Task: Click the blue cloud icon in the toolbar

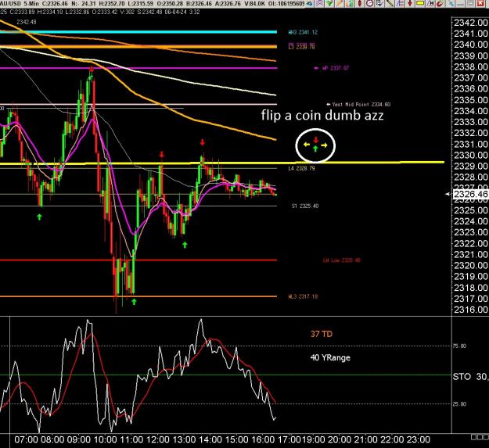Action: (x=310, y=3)
